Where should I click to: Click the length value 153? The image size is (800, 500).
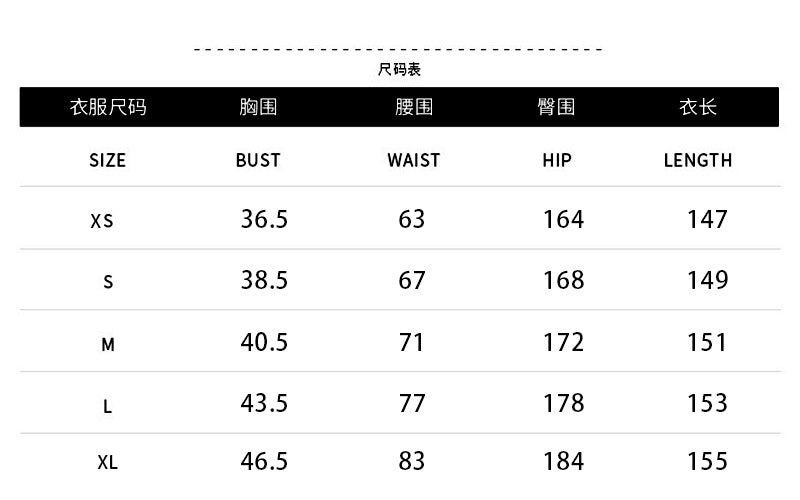point(707,403)
